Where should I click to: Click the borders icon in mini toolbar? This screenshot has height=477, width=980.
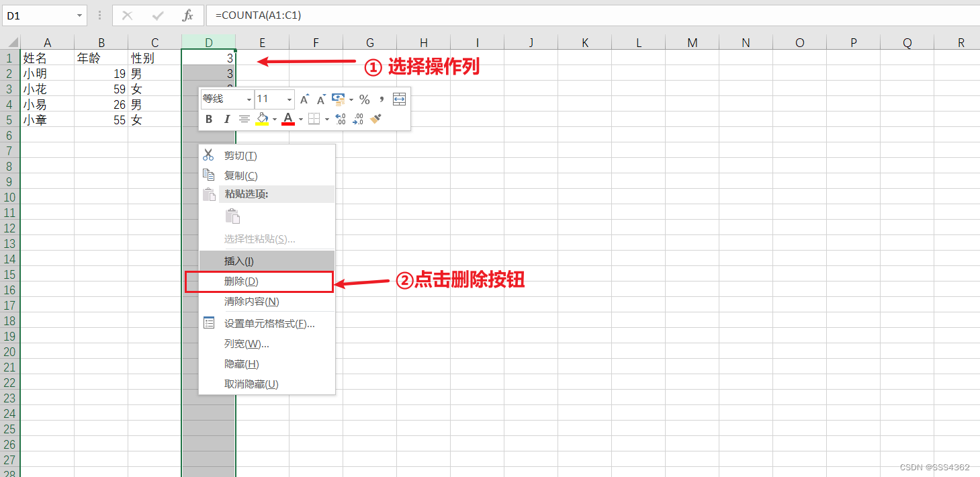click(314, 119)
